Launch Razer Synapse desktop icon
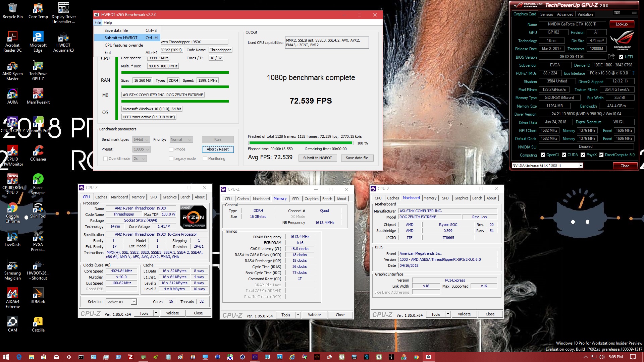644x362 pixels. [x=38, y=184]
